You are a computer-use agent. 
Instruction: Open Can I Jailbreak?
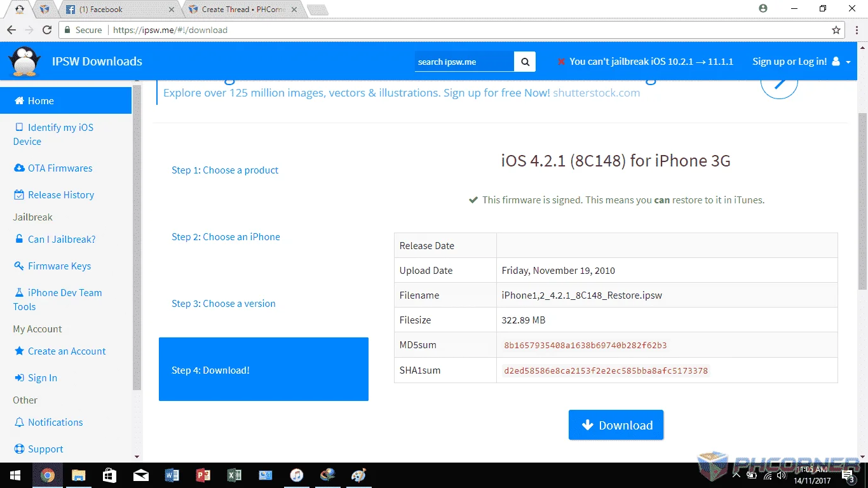pos(55,240)
